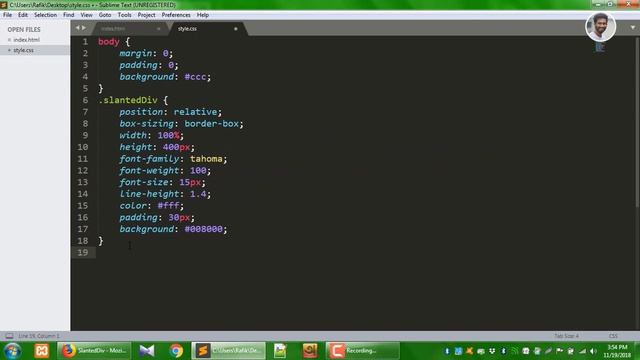Image resolution: width=640 pixels, height=360 pixels.
Task: Click line number 19 in the gutter
Action: coord(83,252)
